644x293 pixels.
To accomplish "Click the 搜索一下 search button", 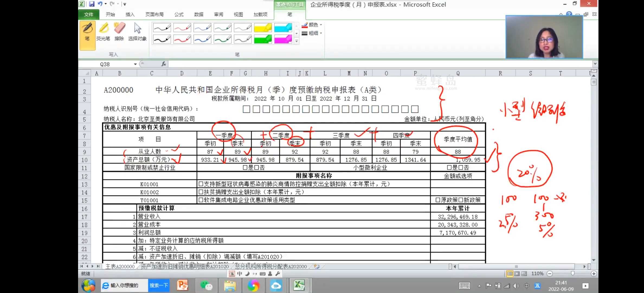I will [x=159, y=285].
